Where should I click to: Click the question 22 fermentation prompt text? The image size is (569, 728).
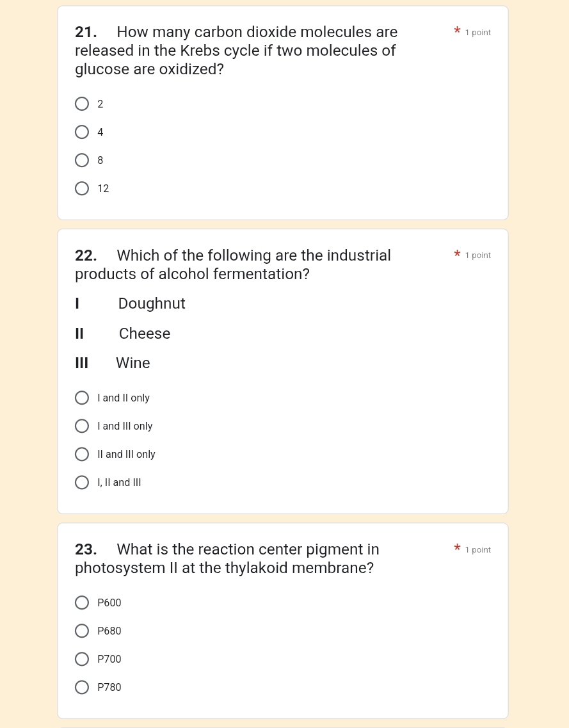pyautogui.click(x=233, y=264)
